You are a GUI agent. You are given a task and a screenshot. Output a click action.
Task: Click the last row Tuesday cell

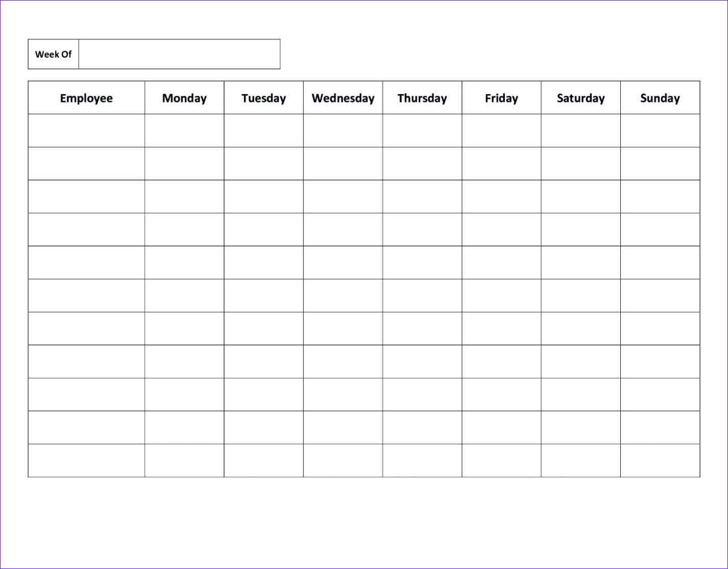pyautogui.click(x=263, y=460)
